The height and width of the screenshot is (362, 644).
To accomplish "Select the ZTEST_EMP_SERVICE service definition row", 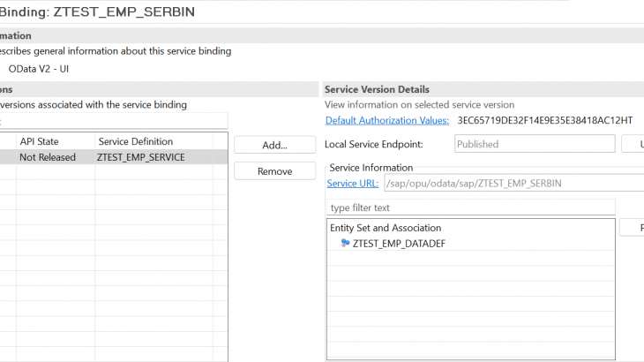I will [153, 157].
